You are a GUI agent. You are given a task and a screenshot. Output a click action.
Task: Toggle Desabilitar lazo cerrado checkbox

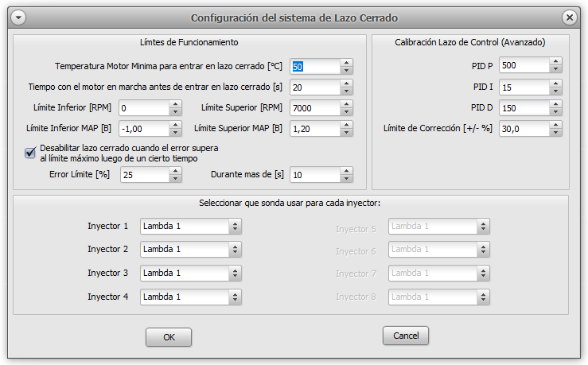click(x=31, y=153)
